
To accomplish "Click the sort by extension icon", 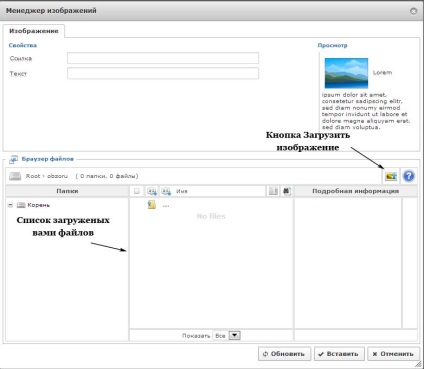I will tap(152, 191).
